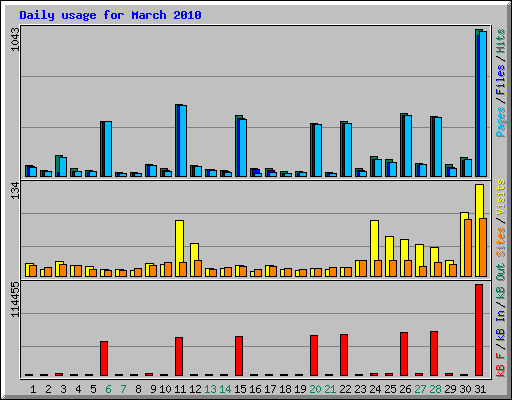Select the 1043 axis value
The height and width of the screenshot is (400, 512).
pyautogui.click(x=15, y=39)
